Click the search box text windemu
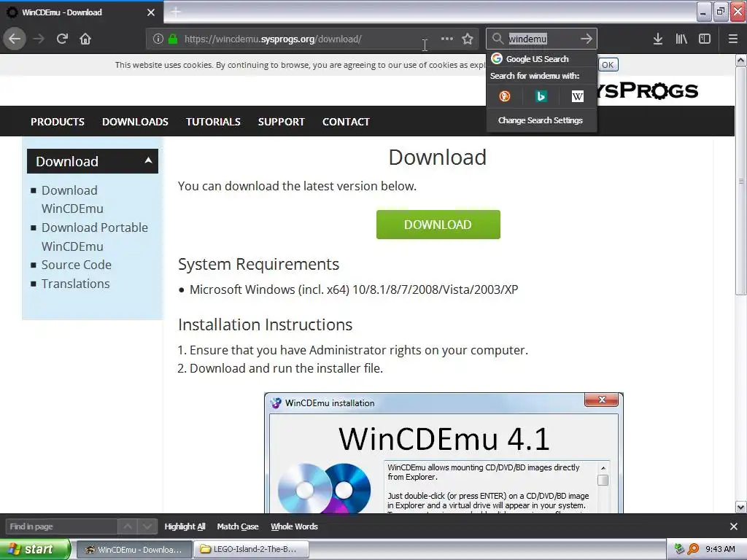Image resolution: width=747 pixels, height=560 pixels. pos(528,39)
